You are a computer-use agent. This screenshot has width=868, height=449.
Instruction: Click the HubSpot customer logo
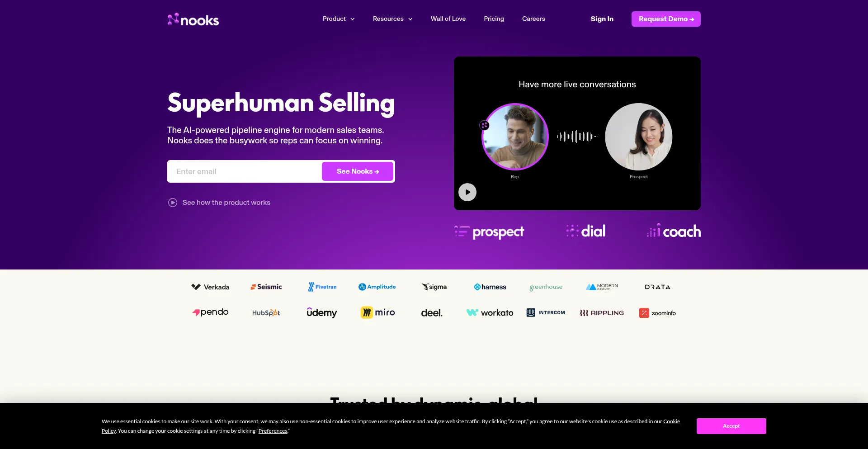click(266, 312)
